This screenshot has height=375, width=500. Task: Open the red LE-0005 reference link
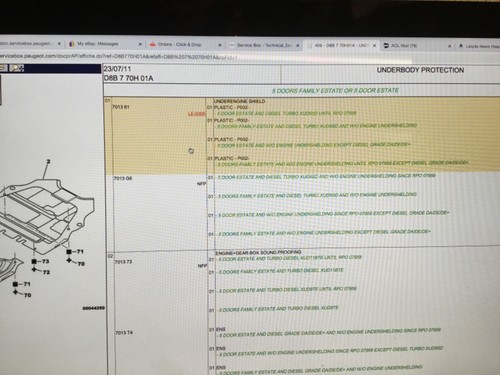(x=196, y=114)
